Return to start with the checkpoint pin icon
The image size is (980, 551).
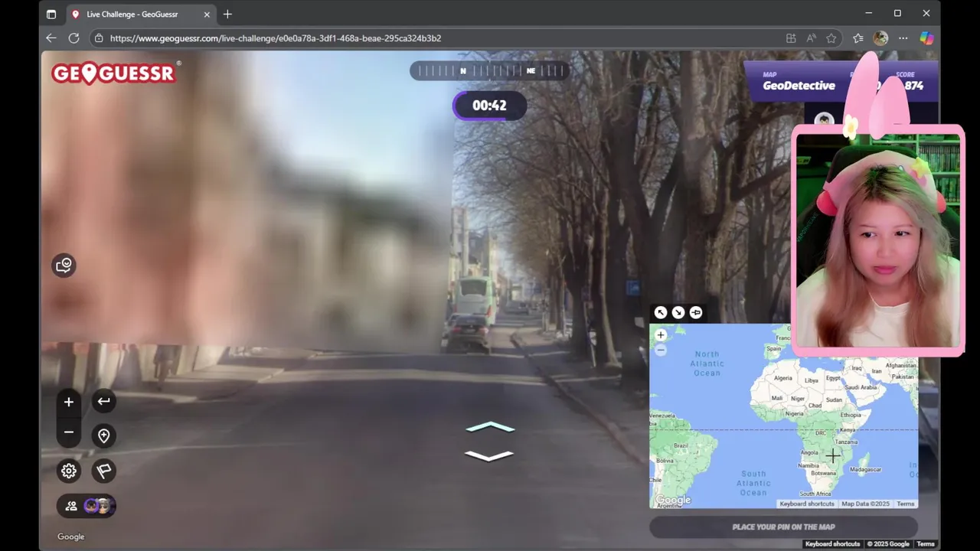[103, 435]
